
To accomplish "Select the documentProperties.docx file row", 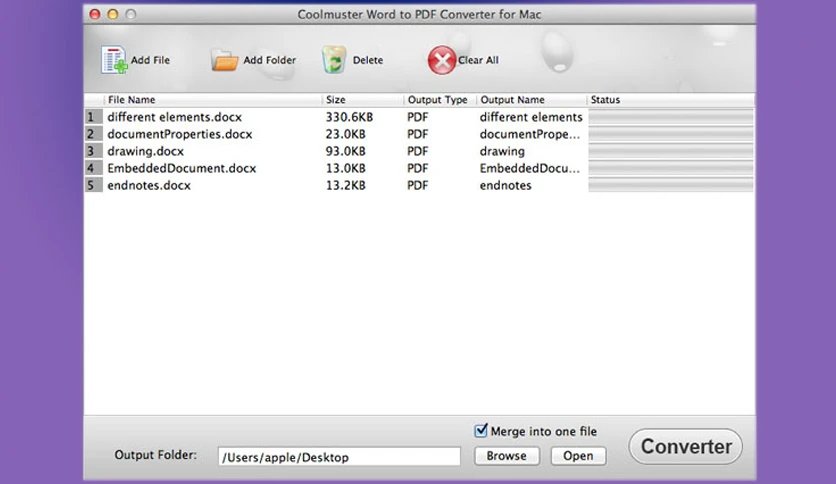I will 419,134.
